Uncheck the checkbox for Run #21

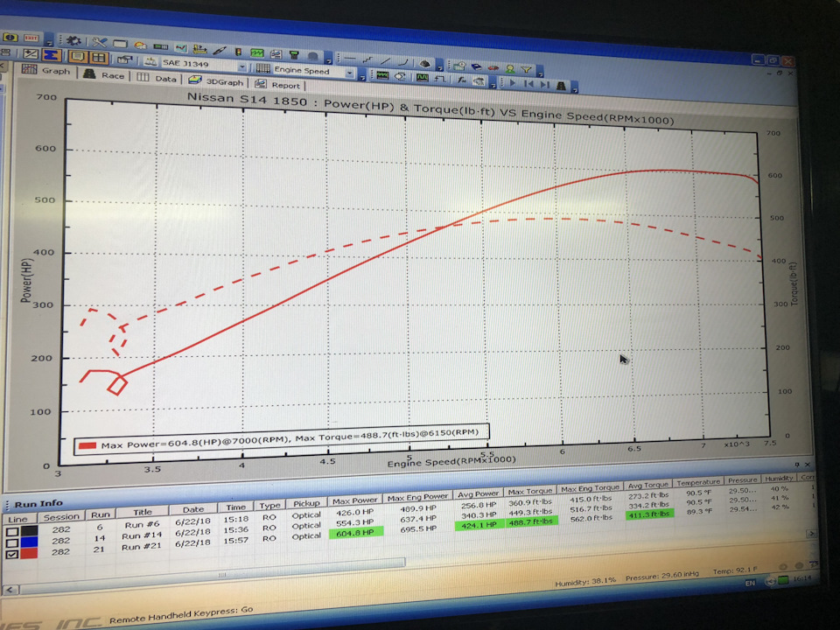click(11, 555)
